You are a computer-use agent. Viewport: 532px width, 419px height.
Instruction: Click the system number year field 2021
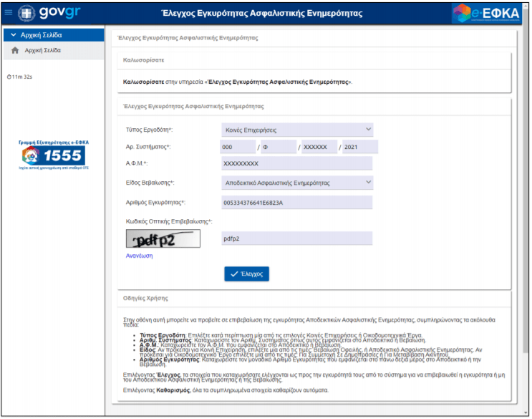pos(360,147)
